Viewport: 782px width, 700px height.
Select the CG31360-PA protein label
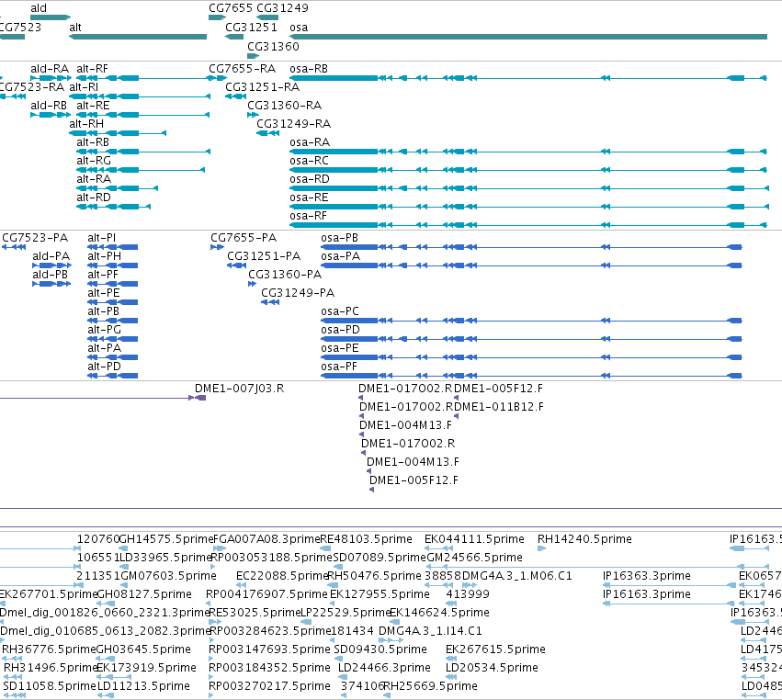285,275
